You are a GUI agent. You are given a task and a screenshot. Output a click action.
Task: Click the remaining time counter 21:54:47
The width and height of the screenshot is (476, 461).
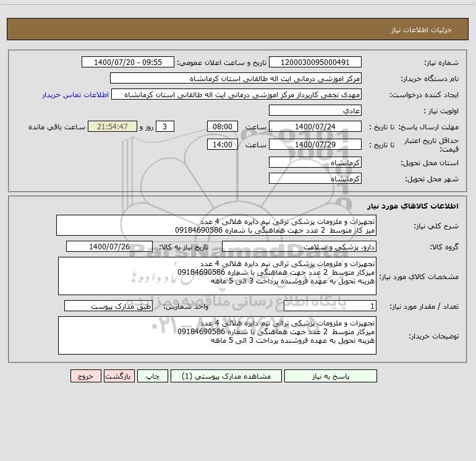pyautogui.click(x=113, y=126)
